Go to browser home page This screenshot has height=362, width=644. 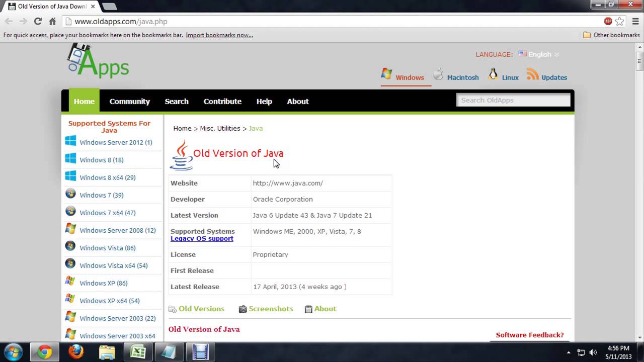pyautogui.click(x=52, y=21)
